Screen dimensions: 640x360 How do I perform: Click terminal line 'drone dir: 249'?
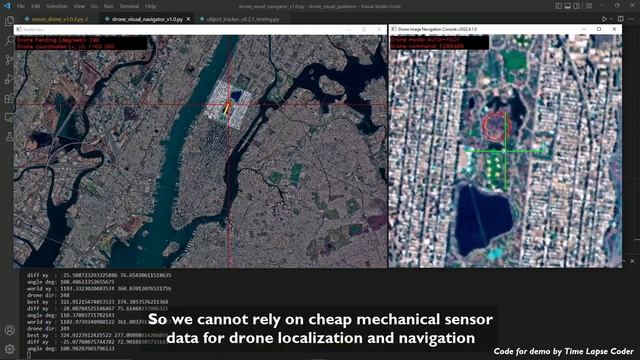(x=49, y=329)
